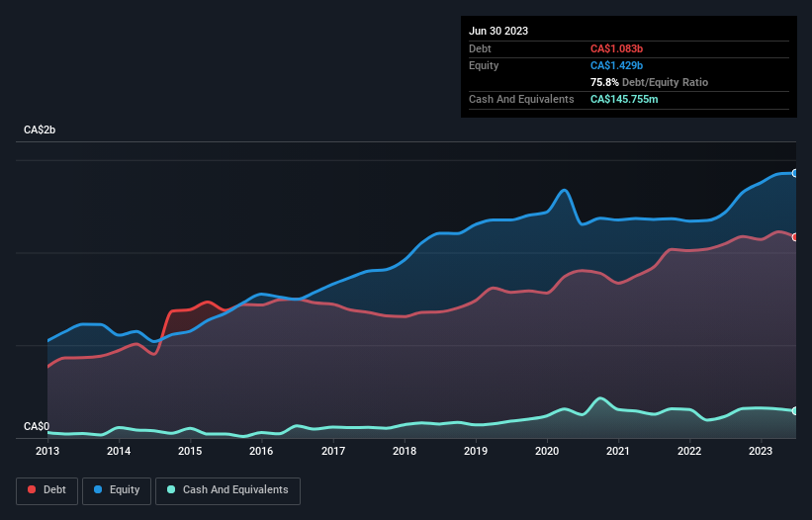The height and width of the screenshot is (520, 812).
Task: Select the 2022 x-axis label
Action: pyautogui.click(x=689, y=451)
